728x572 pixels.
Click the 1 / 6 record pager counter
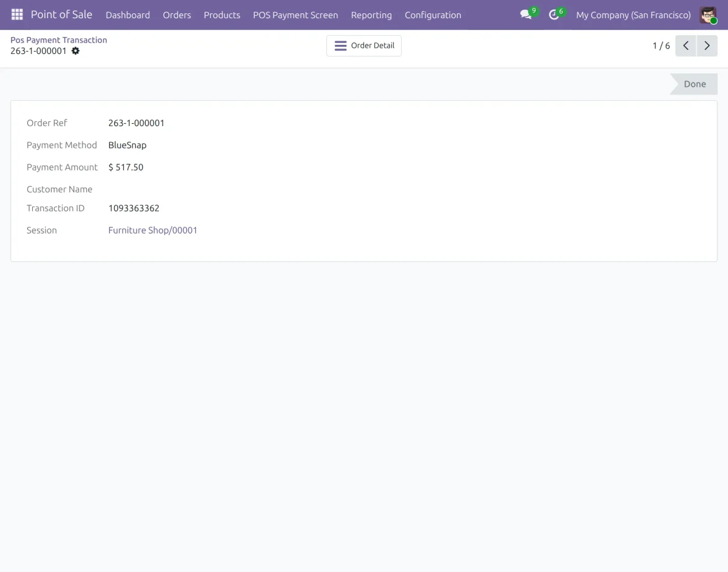click(x=661, y=45)
